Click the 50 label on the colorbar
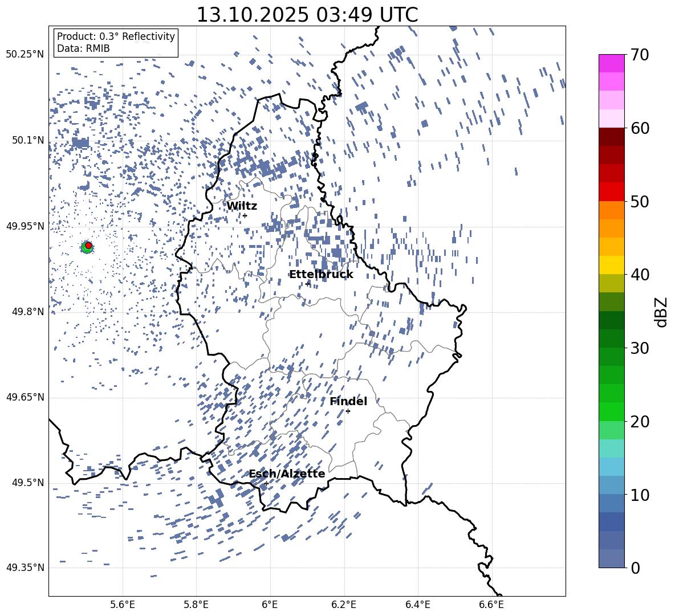This screenshot has width=675, height=616. click(x=640, y=201)
